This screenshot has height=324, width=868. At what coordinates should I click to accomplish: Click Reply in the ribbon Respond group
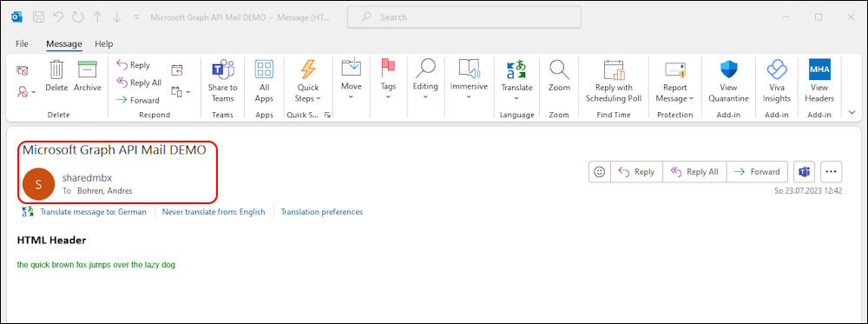coord(134,65)
